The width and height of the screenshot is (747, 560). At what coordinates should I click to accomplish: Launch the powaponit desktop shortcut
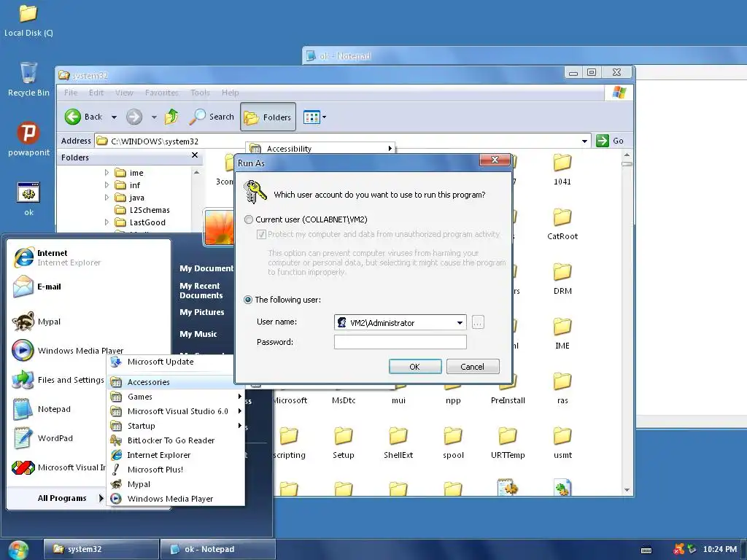(28, 139)
